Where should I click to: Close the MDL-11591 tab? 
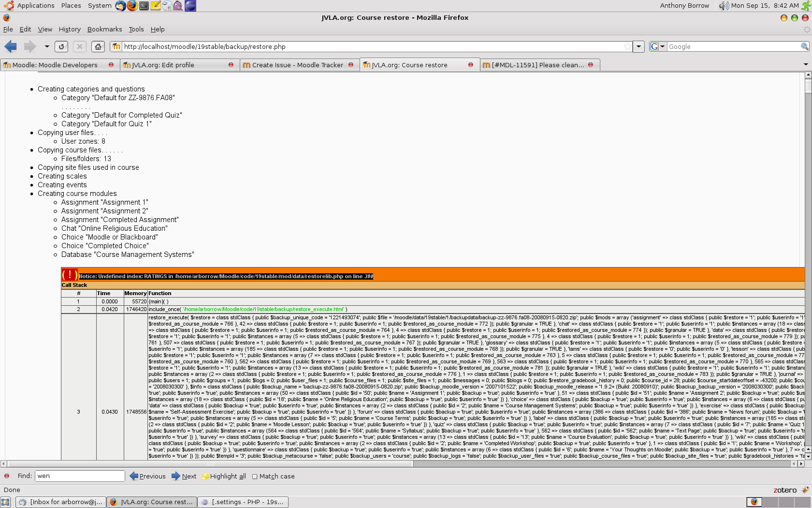[x=591, y=65]
